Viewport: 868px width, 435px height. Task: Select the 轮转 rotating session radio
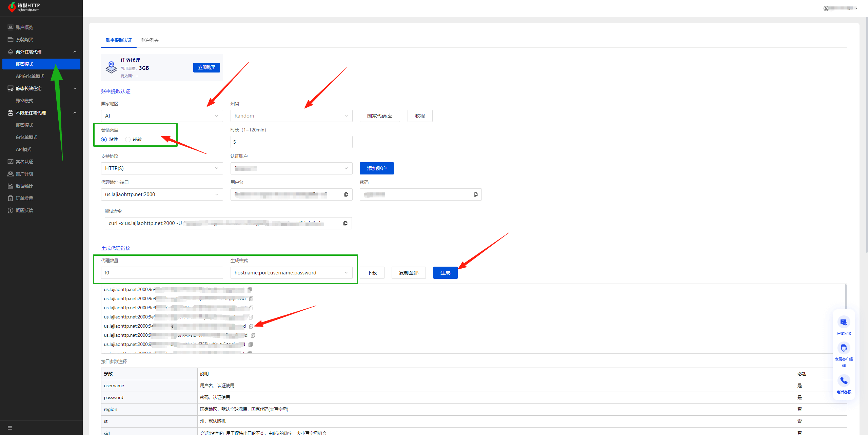coord(128,140)
